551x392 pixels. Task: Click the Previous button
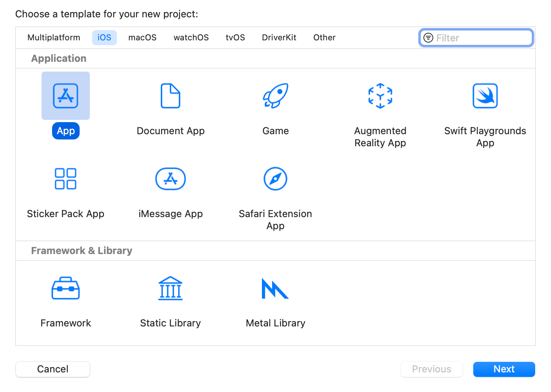(x=432, y=369)
